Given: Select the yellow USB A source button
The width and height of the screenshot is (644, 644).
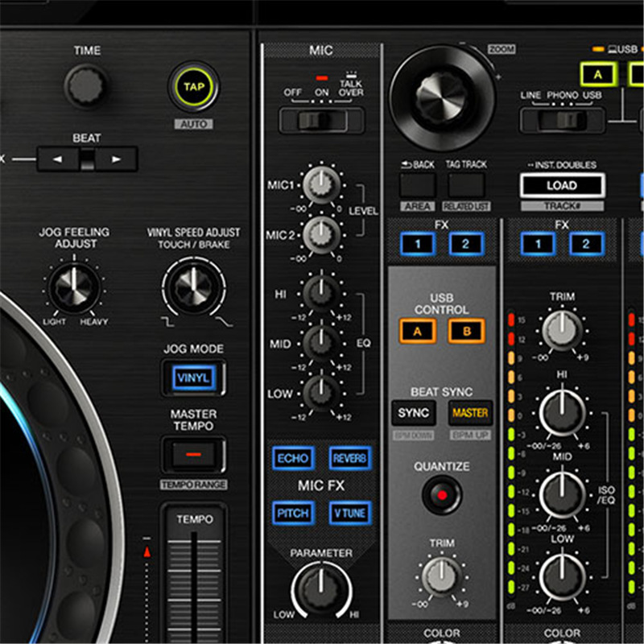Looking at the screenshot, I should [598, 74].
